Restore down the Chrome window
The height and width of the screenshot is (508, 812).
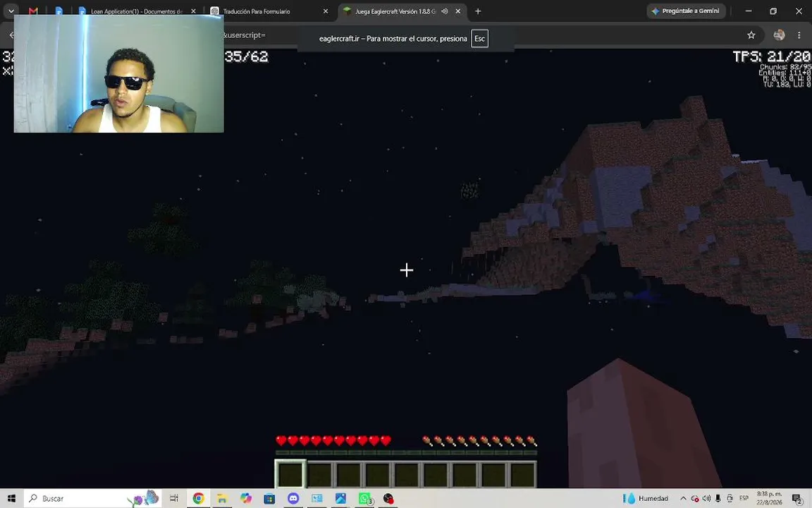pyautogui.click(x=773, y=11)
